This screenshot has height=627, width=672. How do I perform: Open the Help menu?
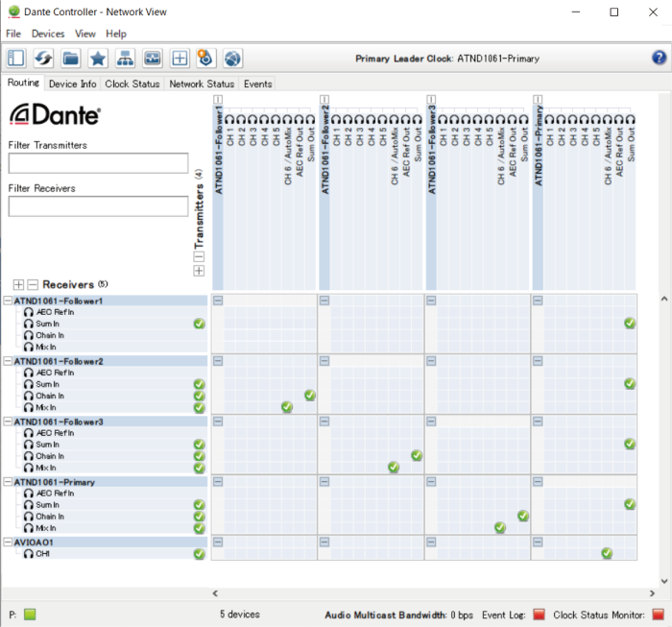pyautogui.click(x=116, y=34)
